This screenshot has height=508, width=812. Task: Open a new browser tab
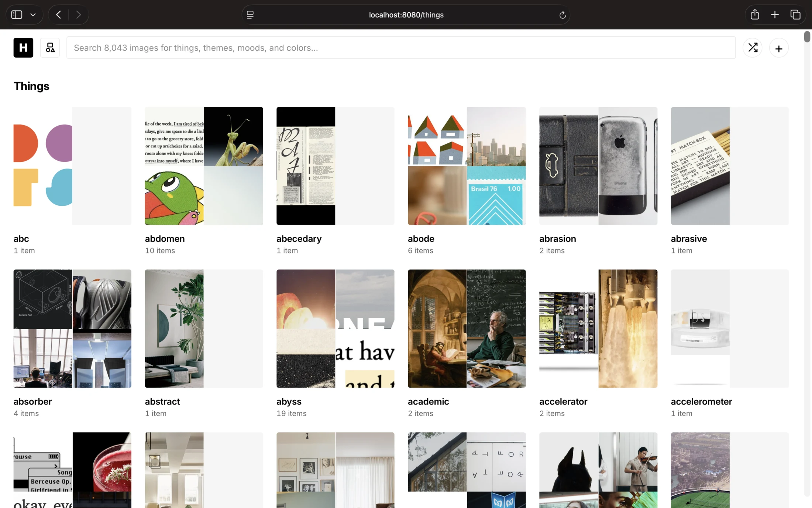click(x=775, y=15)
